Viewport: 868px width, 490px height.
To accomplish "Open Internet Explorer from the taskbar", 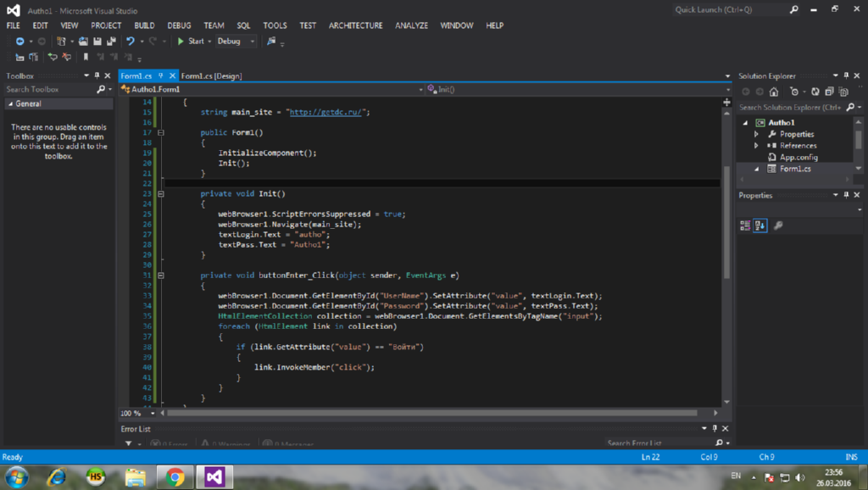I will (57, 476).
